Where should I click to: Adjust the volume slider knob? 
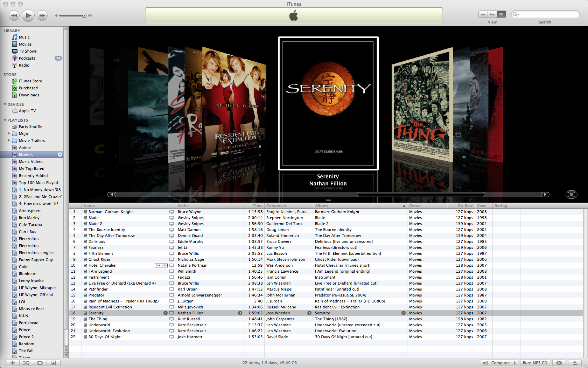point(84,15)
